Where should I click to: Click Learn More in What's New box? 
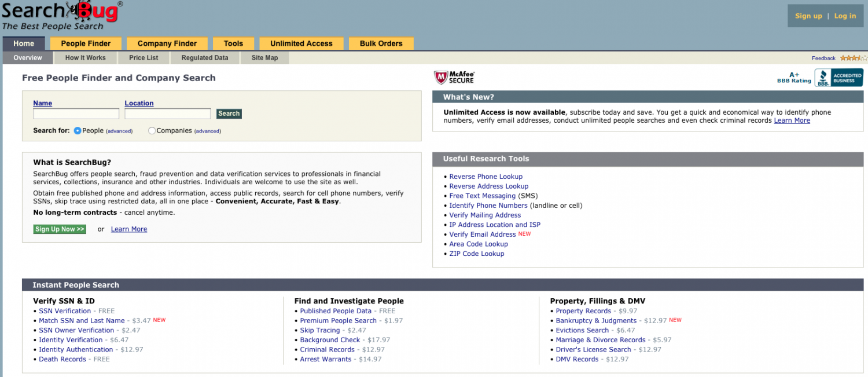pos(792,120)
